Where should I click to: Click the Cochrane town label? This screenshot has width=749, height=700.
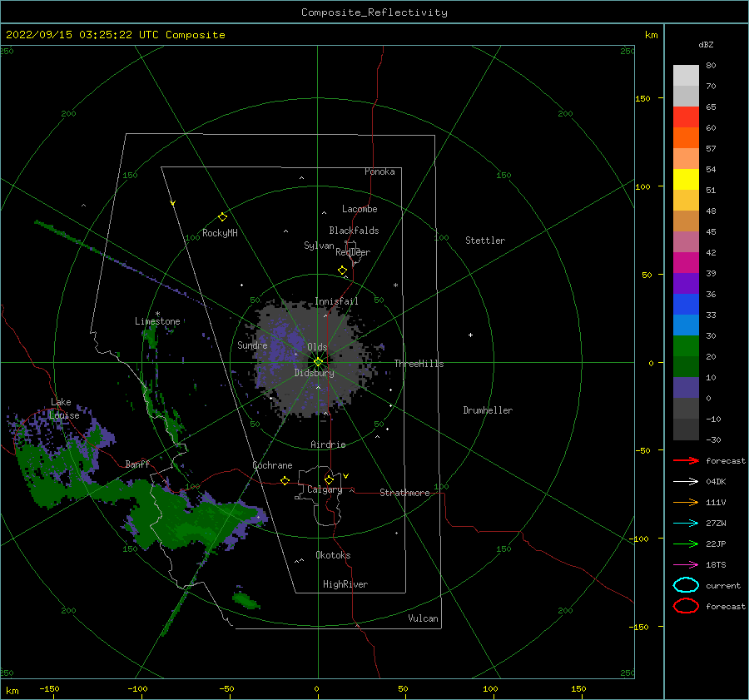pyautogui.click(x=272, y=465)
